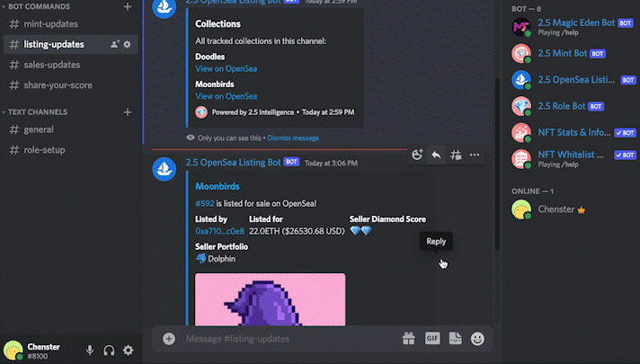
Task: Open the gift Nitro icon in message bar
Action: (409, 338)
